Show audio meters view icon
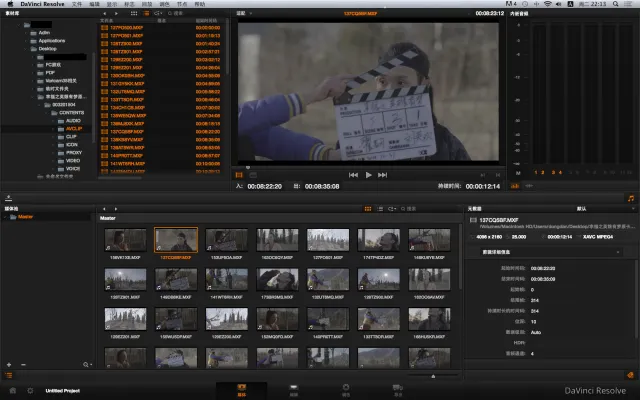640x400 pixels. pos(515,186)
